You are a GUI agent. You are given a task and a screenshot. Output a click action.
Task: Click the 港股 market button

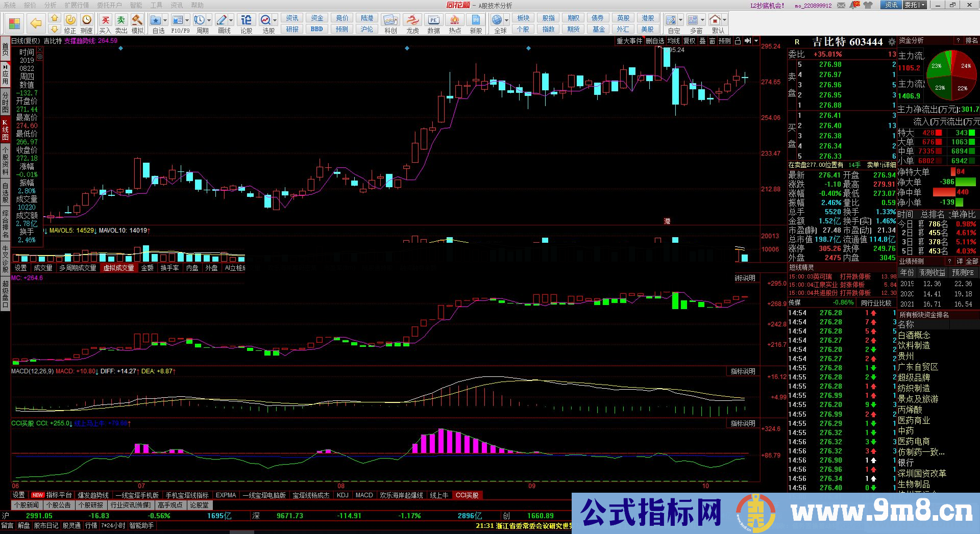click(647, 18)
